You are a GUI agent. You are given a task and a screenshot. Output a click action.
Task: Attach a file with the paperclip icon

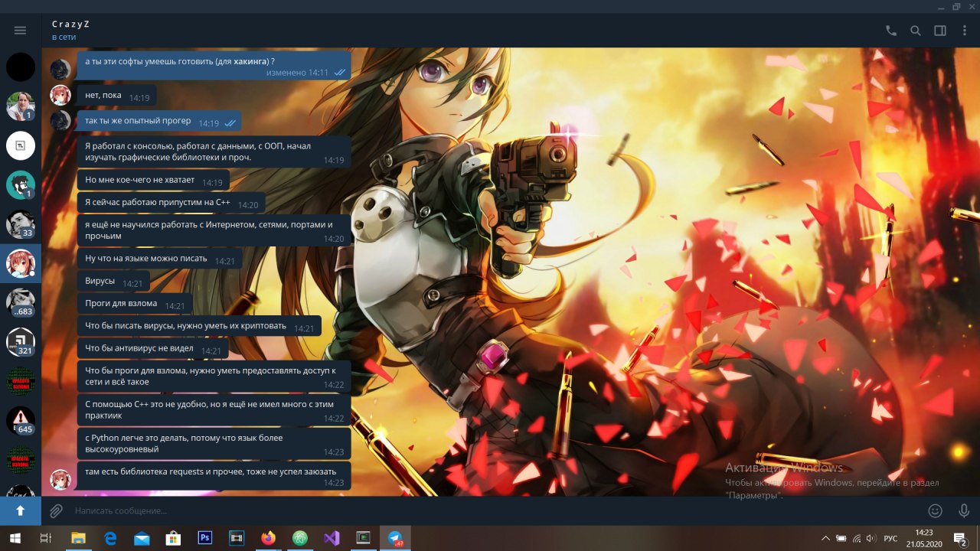(x=56, y=510)
